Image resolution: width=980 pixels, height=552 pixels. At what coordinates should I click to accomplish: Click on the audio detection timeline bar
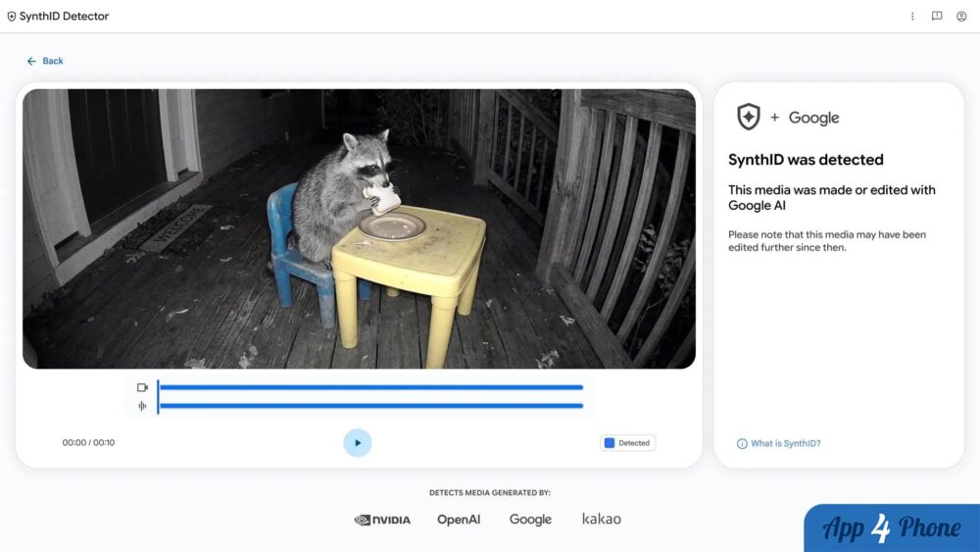click(371, 406)
